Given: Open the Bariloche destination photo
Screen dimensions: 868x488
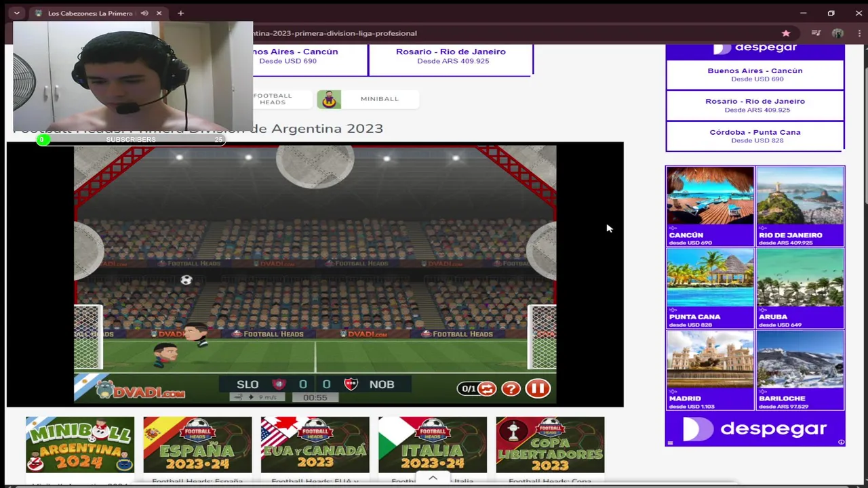Looking at the screenshot, I should point(800,370).
